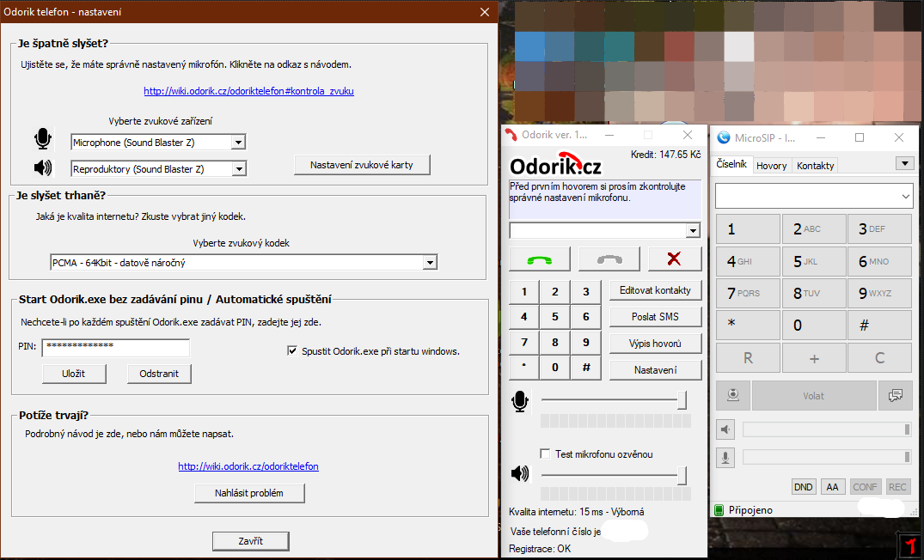Click MicroSIP speaker volume slider
The image size is (924, 560).
[827, 429]
